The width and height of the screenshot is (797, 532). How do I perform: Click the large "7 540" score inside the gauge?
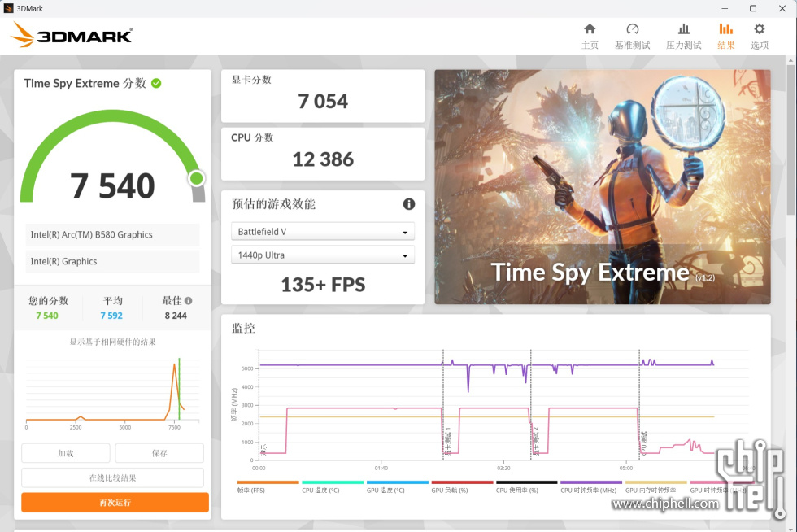coord(112,185)
